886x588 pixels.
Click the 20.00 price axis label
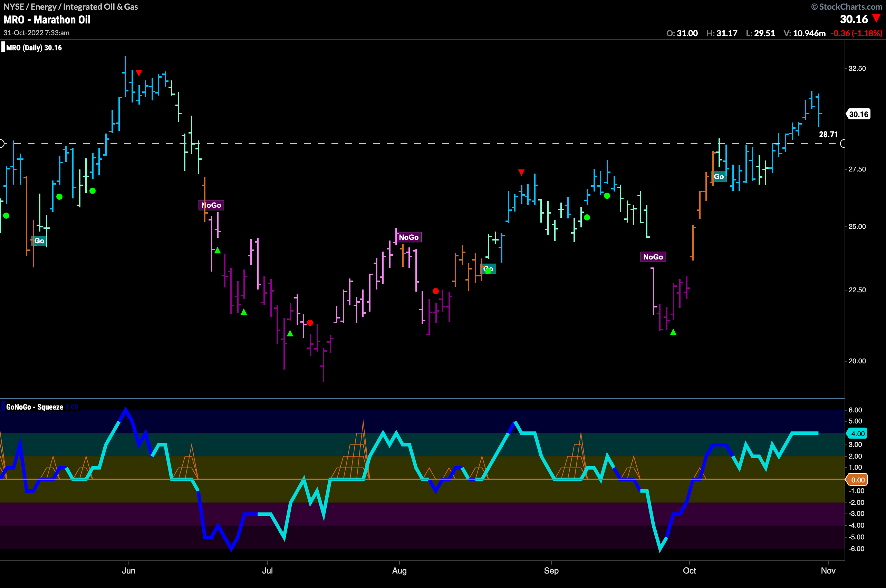coord(857,361)
